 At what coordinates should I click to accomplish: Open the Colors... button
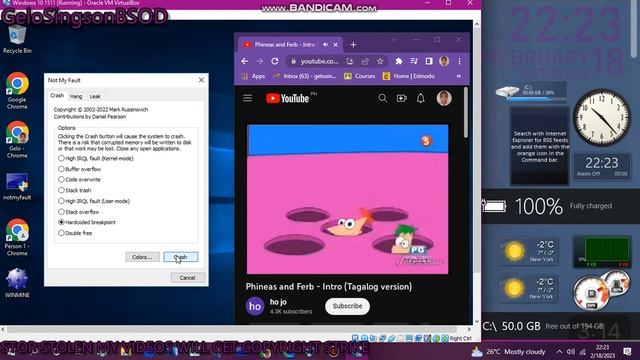[x=142, y=257]
